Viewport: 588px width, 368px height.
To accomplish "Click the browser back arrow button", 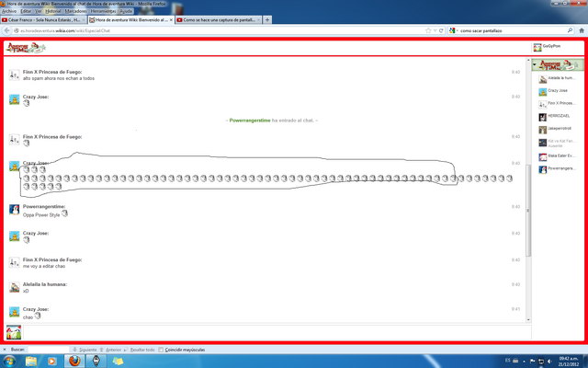I will [x=7, y=30].
